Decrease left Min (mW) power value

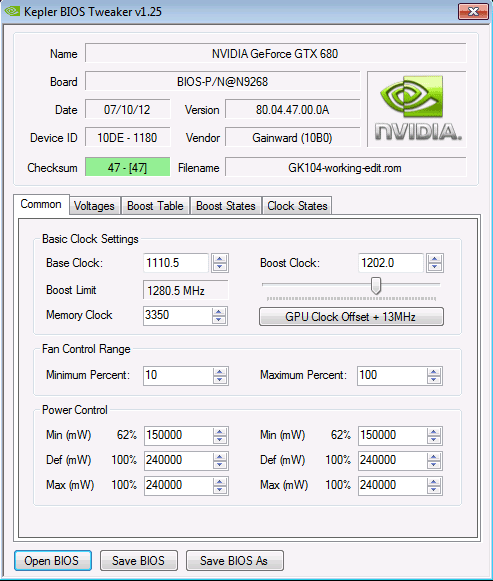(220, 439)
